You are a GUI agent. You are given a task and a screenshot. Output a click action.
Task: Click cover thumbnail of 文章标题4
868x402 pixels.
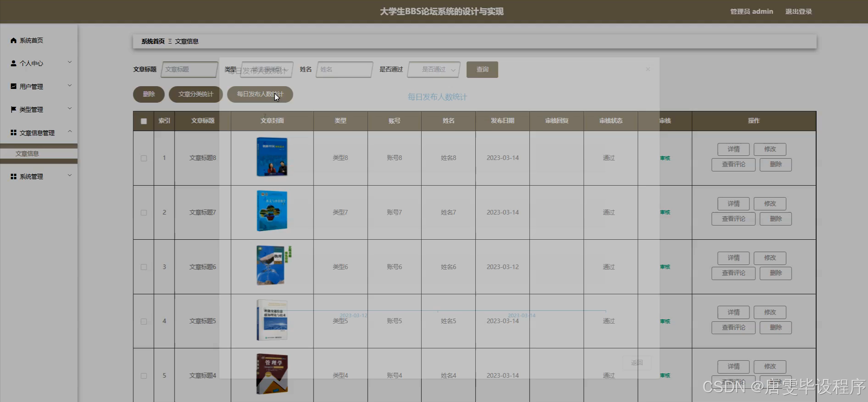tap(272, 374)
